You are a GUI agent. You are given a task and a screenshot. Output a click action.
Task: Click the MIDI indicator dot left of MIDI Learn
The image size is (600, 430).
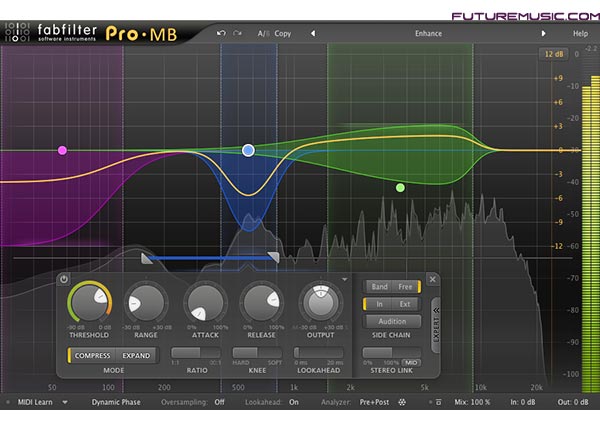coord(8,402)
